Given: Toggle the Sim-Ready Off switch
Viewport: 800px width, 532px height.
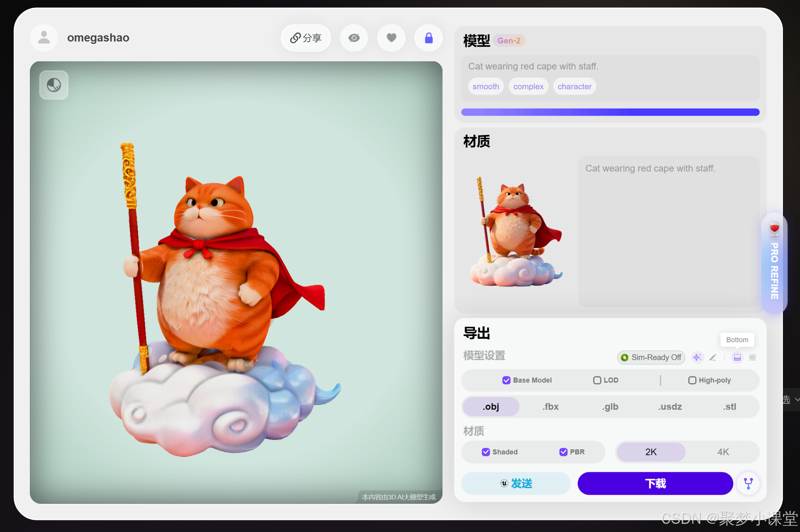Looking at the screenshot, I should tap(651, 357).
